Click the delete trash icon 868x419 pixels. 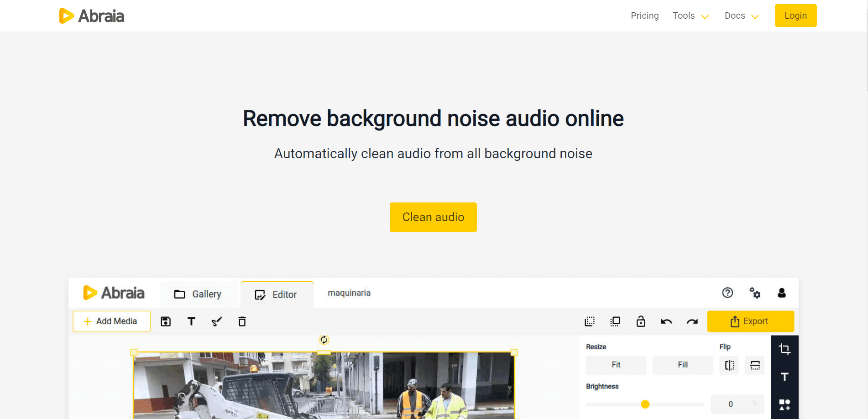point(242,321)
